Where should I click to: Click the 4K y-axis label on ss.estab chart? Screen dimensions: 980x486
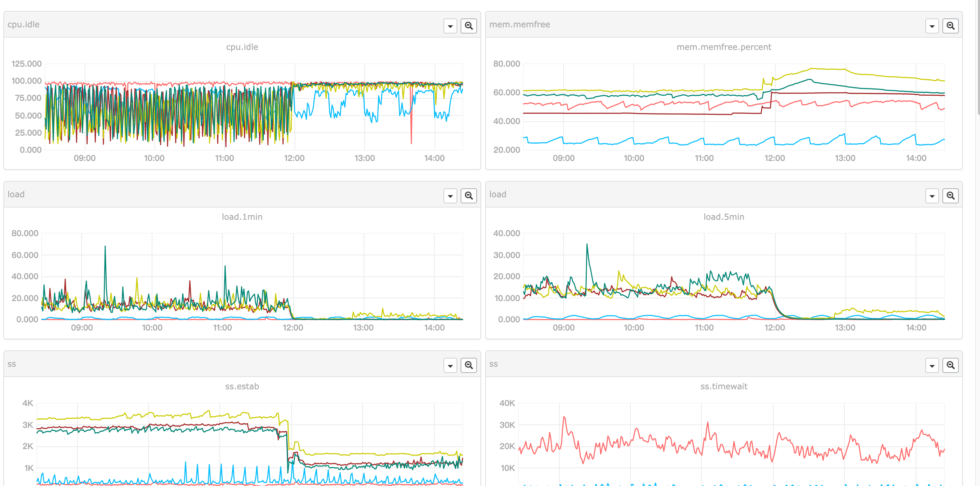point(28,403)
